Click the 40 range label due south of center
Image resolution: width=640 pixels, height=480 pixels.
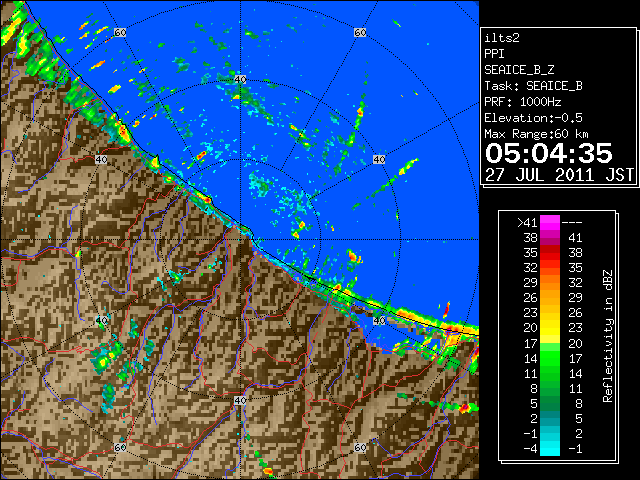pos(240,400)
